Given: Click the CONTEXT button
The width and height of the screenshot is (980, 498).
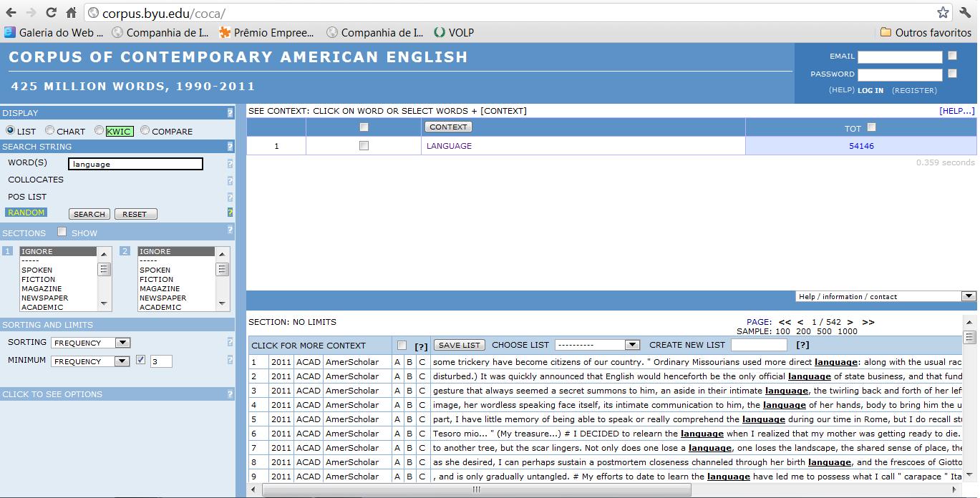Looking at the screenshot, I should [448, 127].
